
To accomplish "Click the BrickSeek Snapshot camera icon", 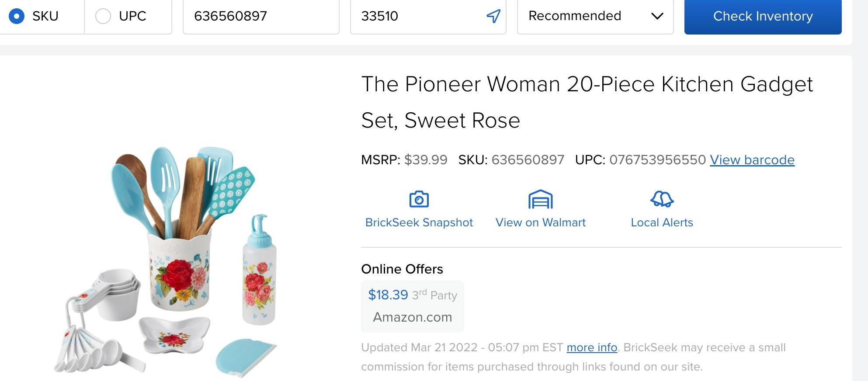I will click(419, 199).
